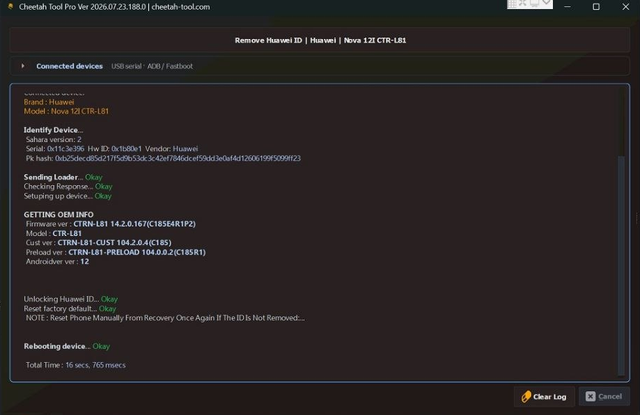Click the Brand : Huawei log line
Viewport: 640px width, 415px height.
(49, 102)
